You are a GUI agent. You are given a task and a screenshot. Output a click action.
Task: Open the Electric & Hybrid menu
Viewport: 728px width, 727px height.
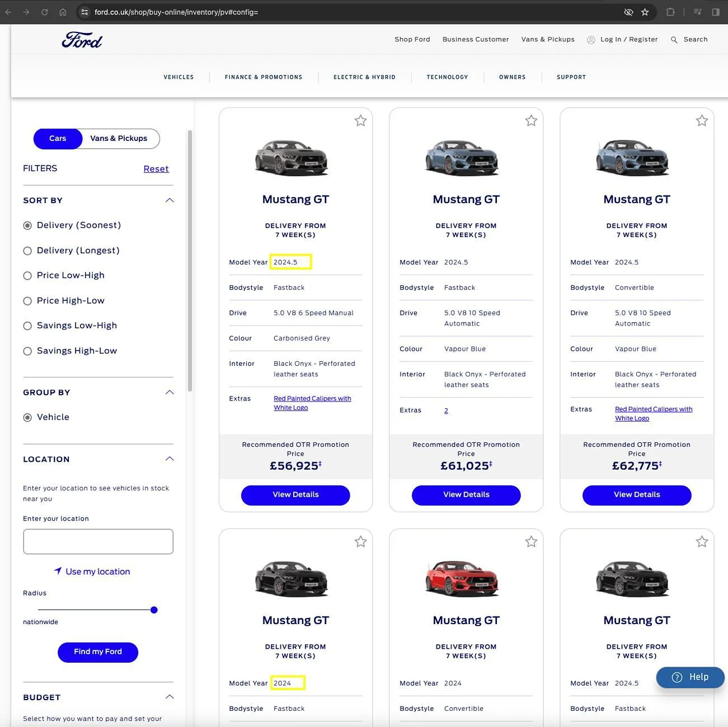pos(364,77)
